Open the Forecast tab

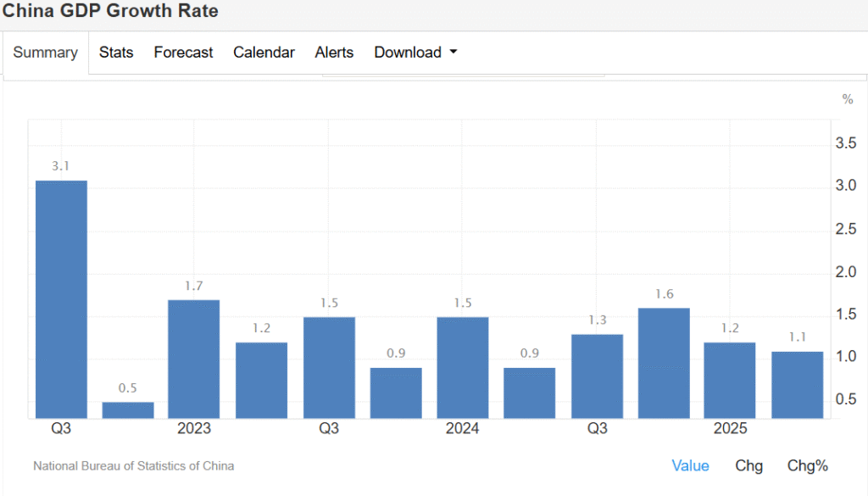(183, 53)
